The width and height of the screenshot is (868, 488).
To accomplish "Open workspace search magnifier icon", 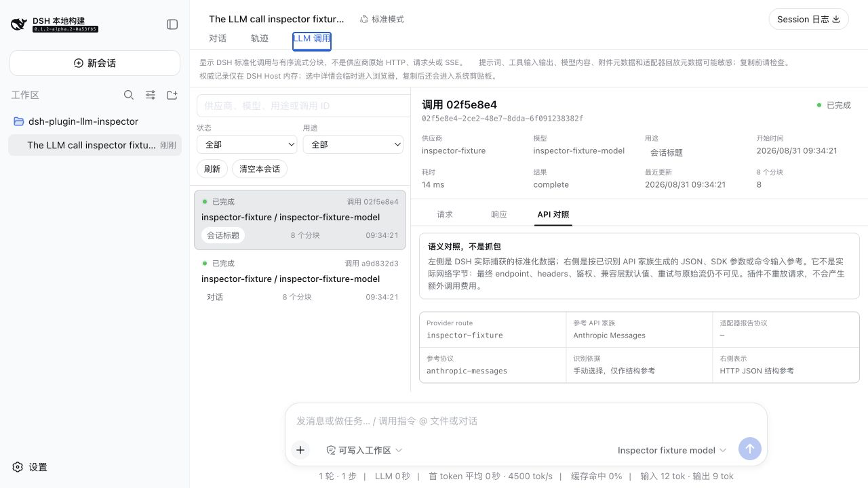I will click(x=129, y=95).
